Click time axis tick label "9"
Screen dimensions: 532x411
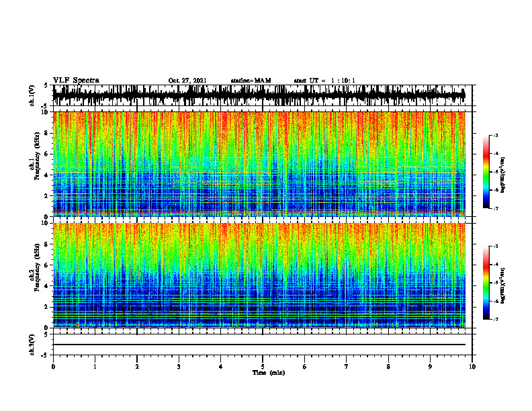tap(430, 367)
